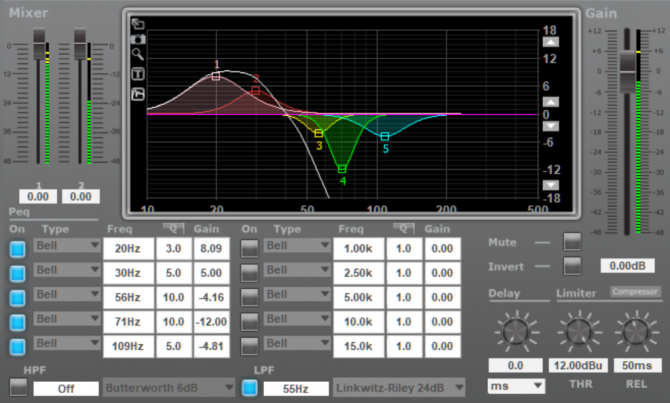Click the camera snapshot icon in the EQ graph

click(x=137, y=39)
